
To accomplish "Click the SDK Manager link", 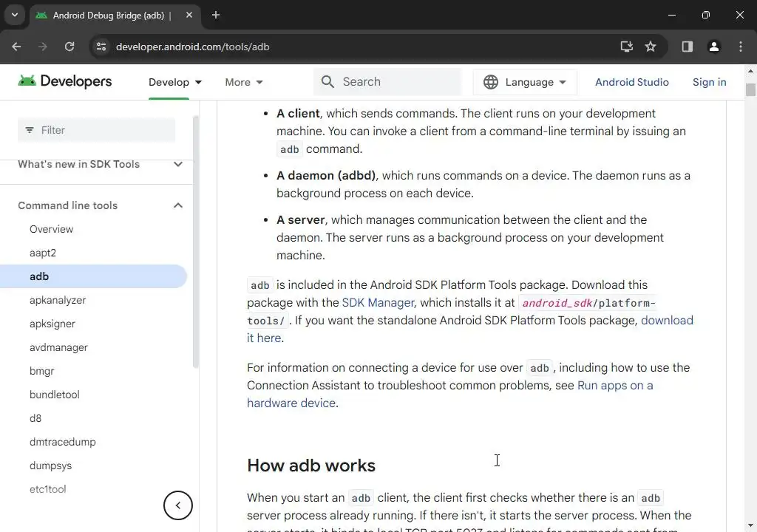I will [378, 302].
